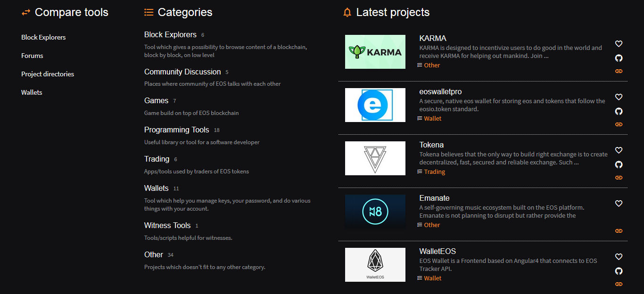
Task: Click the compare tools arrows icon
Action: coord(25,12)
